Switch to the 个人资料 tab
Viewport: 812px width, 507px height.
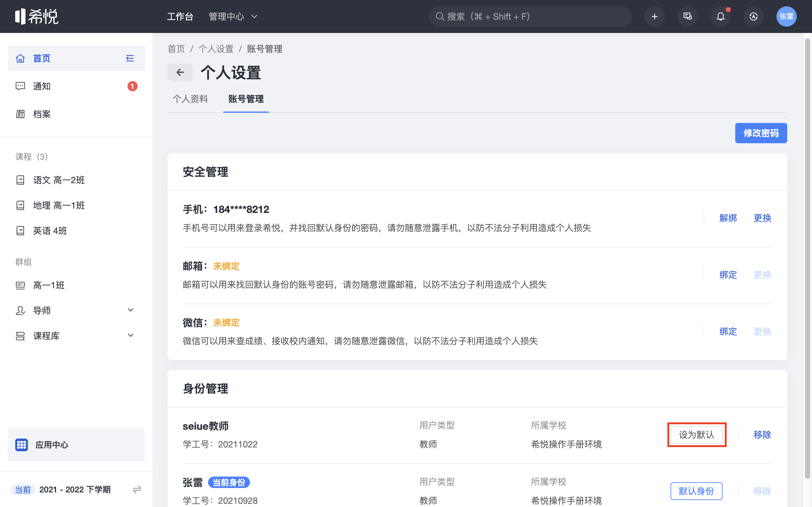190,99
